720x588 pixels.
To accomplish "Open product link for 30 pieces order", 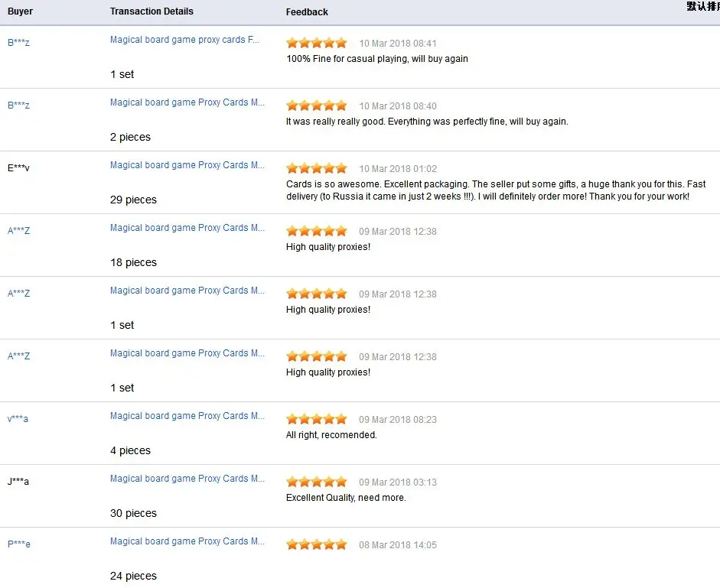I will (x=187, y=479).
